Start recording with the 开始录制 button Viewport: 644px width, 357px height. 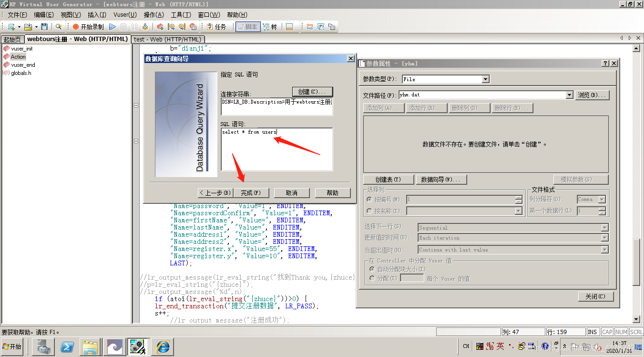88,27
